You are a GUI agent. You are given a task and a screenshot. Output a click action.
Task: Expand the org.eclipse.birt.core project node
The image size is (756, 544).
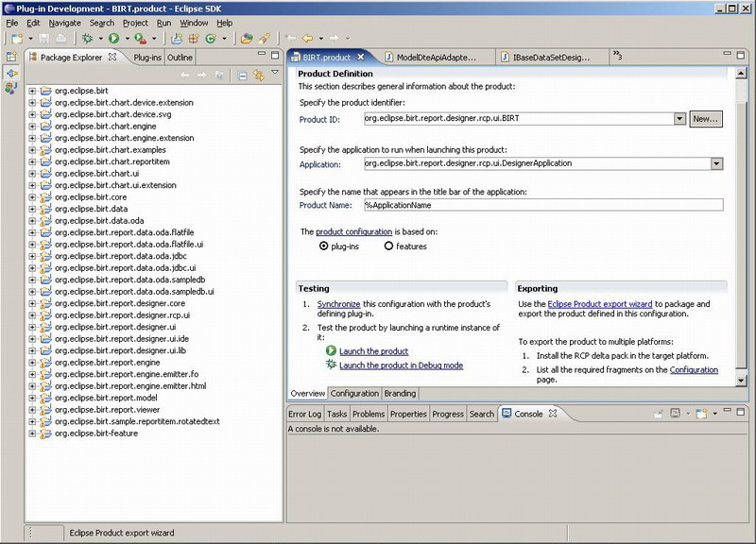(32, 197)
